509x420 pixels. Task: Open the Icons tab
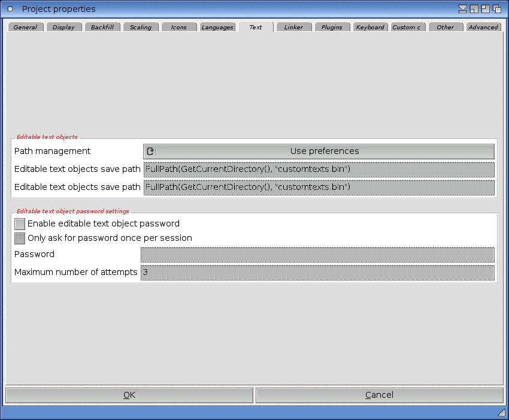[179, 28]
